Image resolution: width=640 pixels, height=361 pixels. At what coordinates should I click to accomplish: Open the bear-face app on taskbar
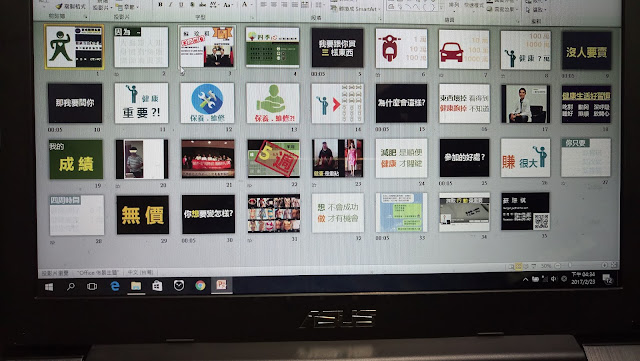pyautogui.click(x=179, y=285)
